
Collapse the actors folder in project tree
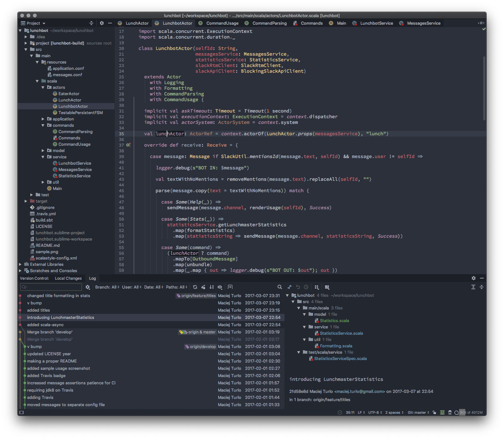coord(43,88)
